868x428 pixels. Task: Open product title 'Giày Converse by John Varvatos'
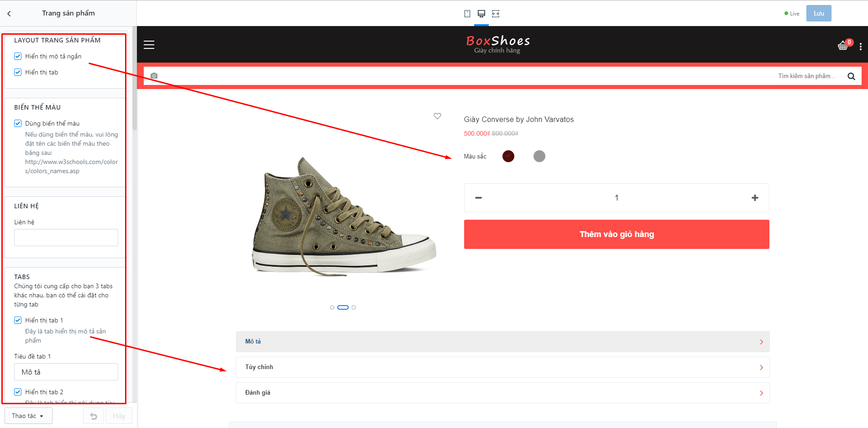519,120
